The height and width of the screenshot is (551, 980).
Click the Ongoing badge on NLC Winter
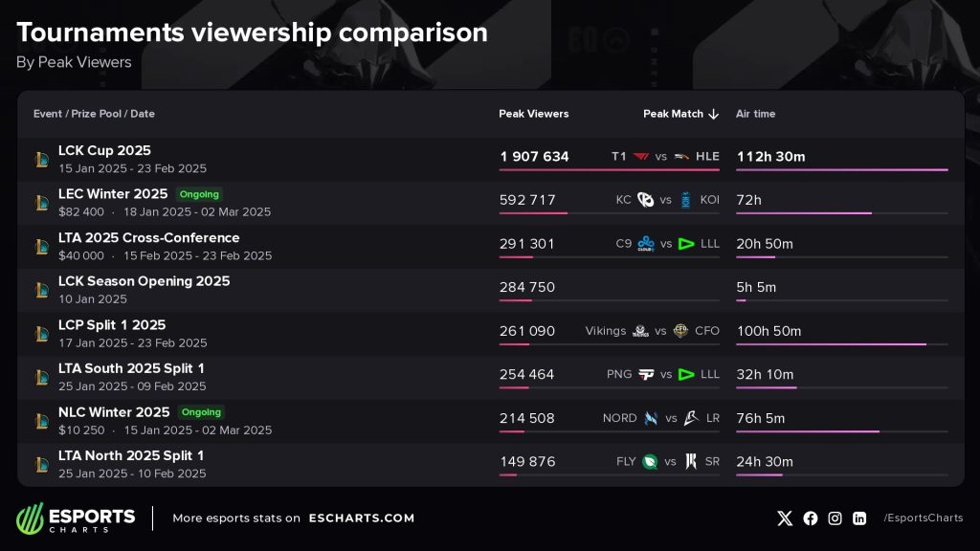[201, 412]
